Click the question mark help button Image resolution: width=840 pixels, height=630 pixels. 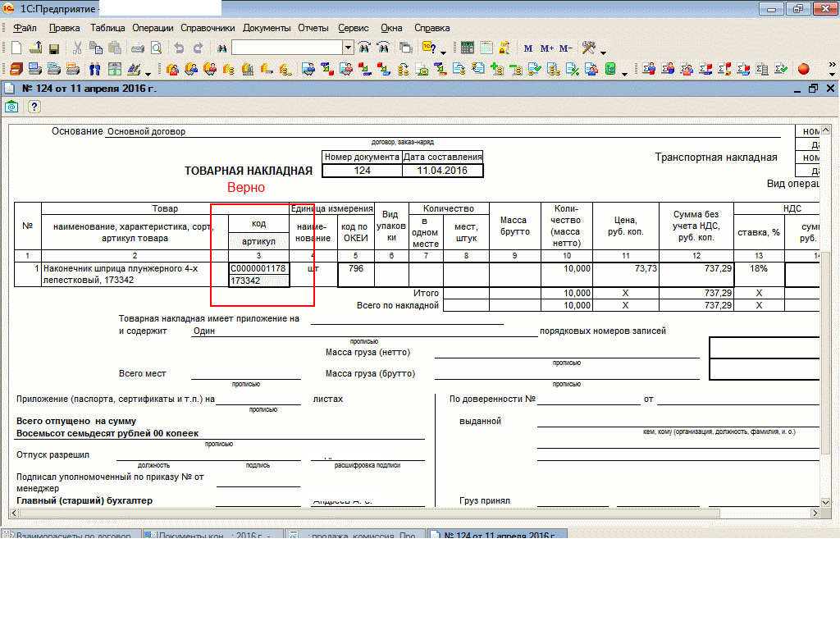(x=34, y=107)
